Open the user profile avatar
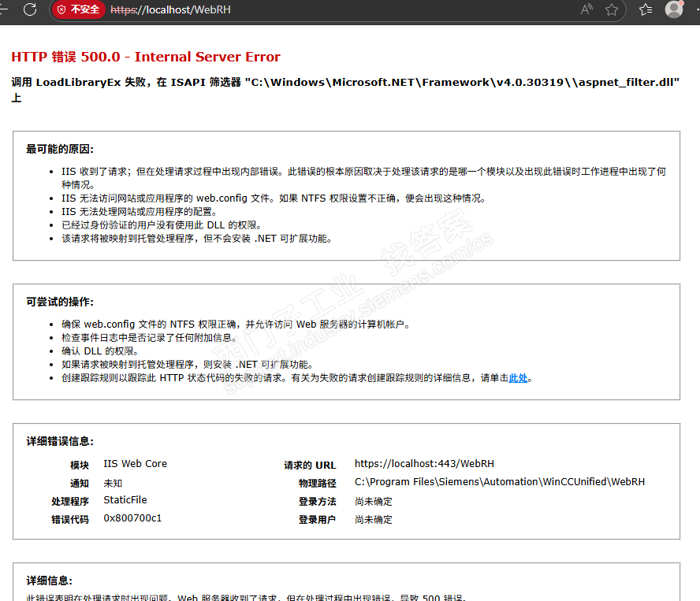The image size is (700, 601). (674, 9)
